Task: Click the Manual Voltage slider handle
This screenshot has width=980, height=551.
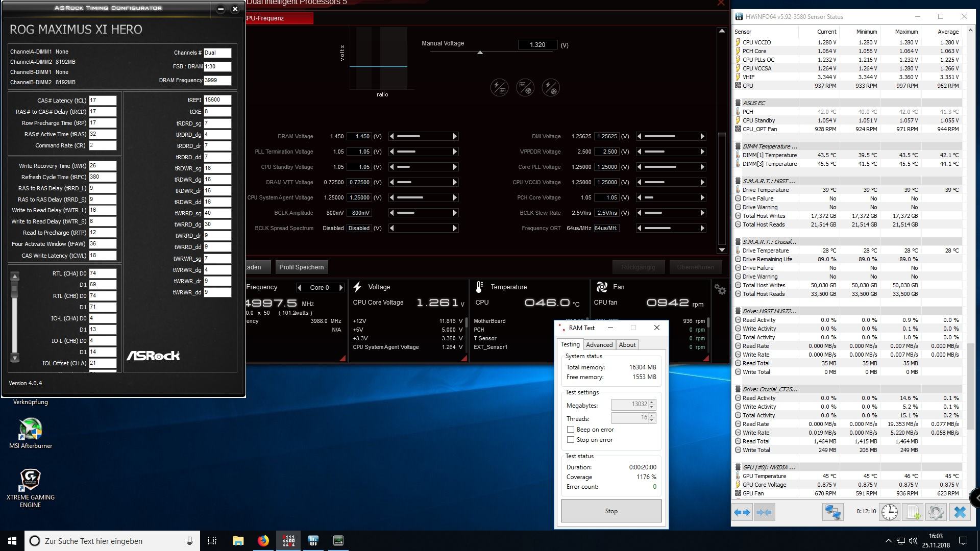Action: coord(480,52)
